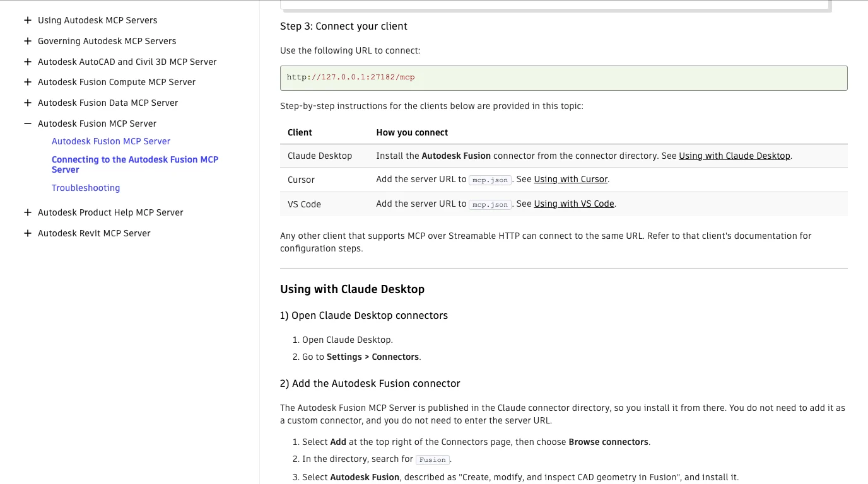Screen dimensions: 868x484
Task: Click the Open Claude Desktop list item
Action: (348, 340)
